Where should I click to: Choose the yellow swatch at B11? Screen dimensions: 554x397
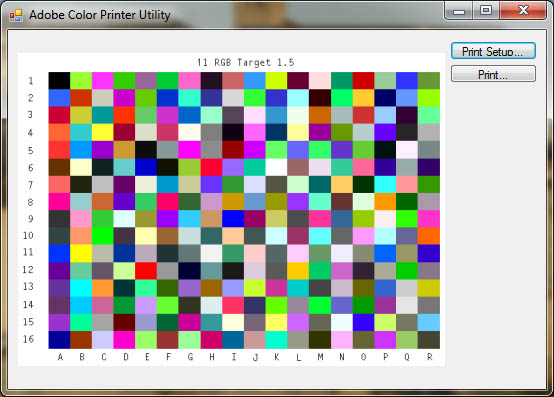pos(81,253)
